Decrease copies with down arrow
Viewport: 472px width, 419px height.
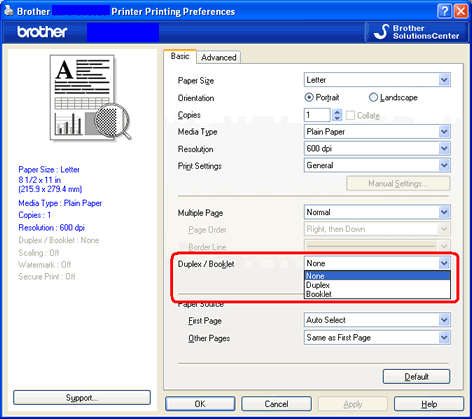point(337,118)
